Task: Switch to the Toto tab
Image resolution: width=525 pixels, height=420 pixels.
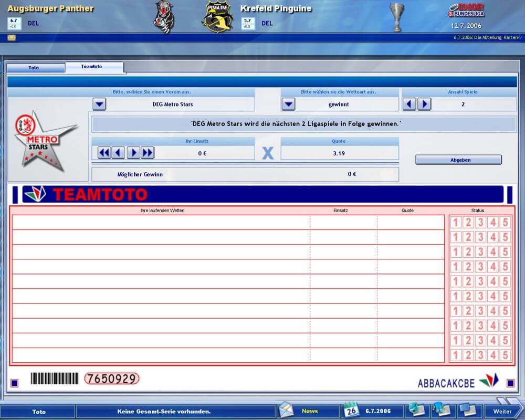Action: pos(36,68)
